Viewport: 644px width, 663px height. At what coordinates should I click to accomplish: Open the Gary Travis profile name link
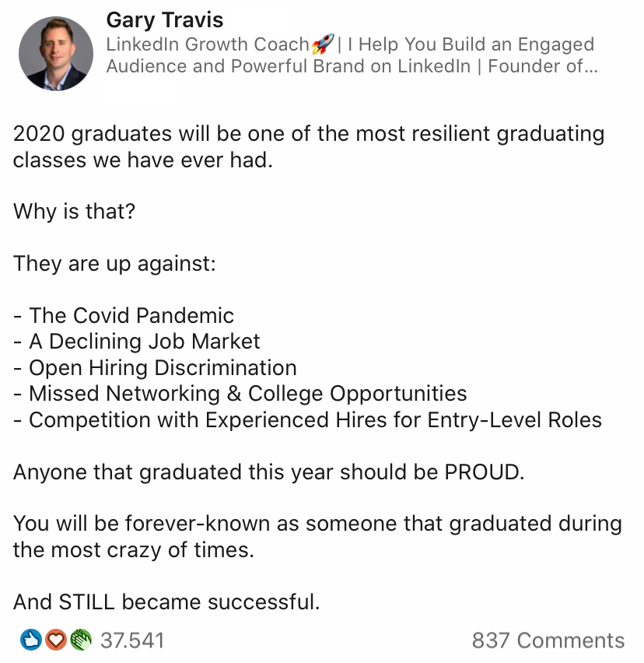pos(164,19)
